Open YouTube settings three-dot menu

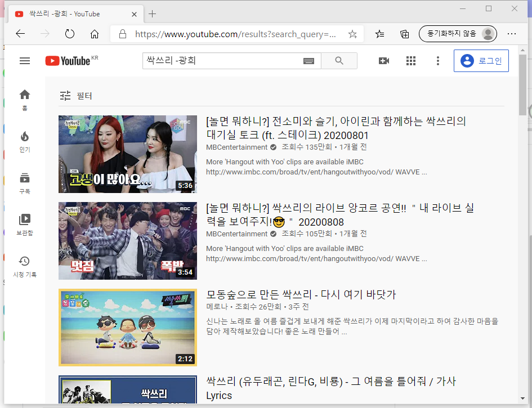tap(437, 61)
